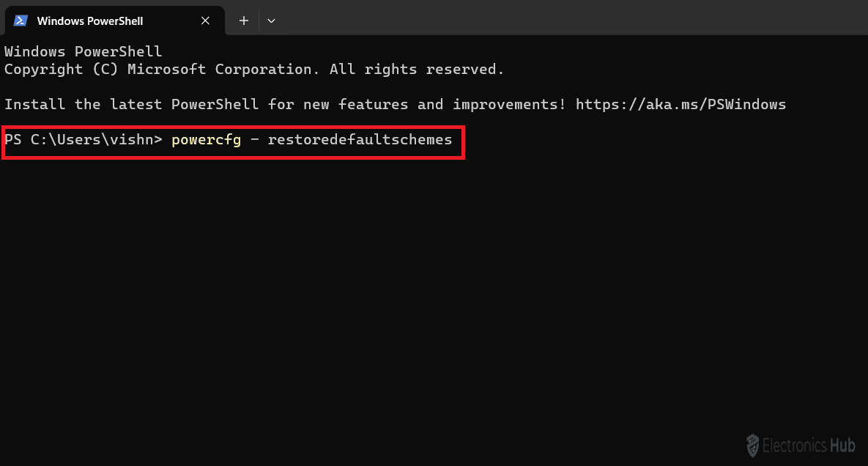
Task: Click the vishn username in the prompt path
Action: 136,139
